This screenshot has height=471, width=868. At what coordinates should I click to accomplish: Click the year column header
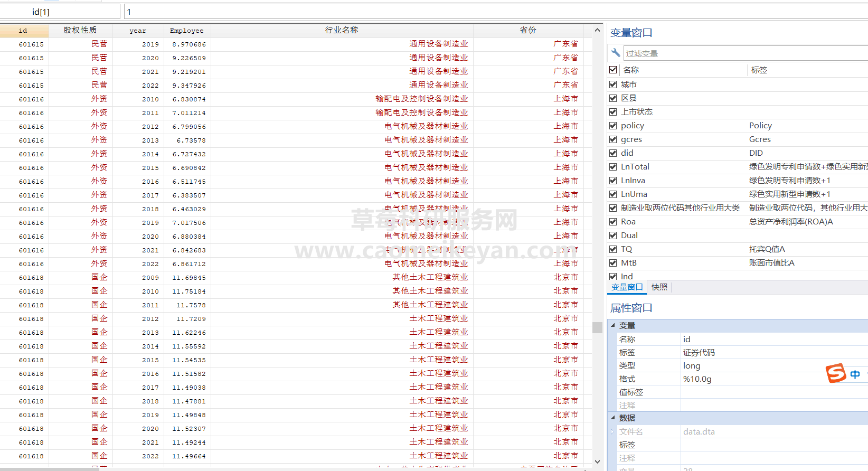(x=138, y=31)
